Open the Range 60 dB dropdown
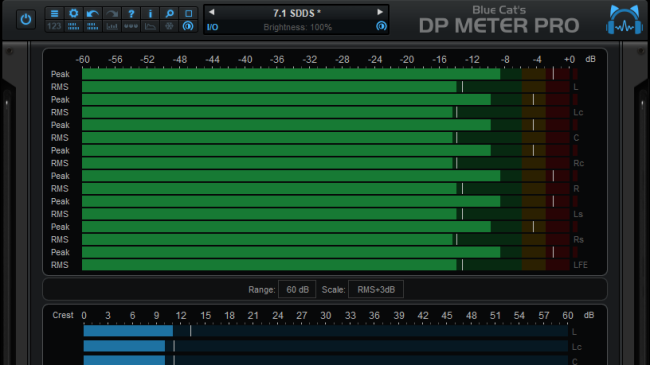 pos(297,290)
